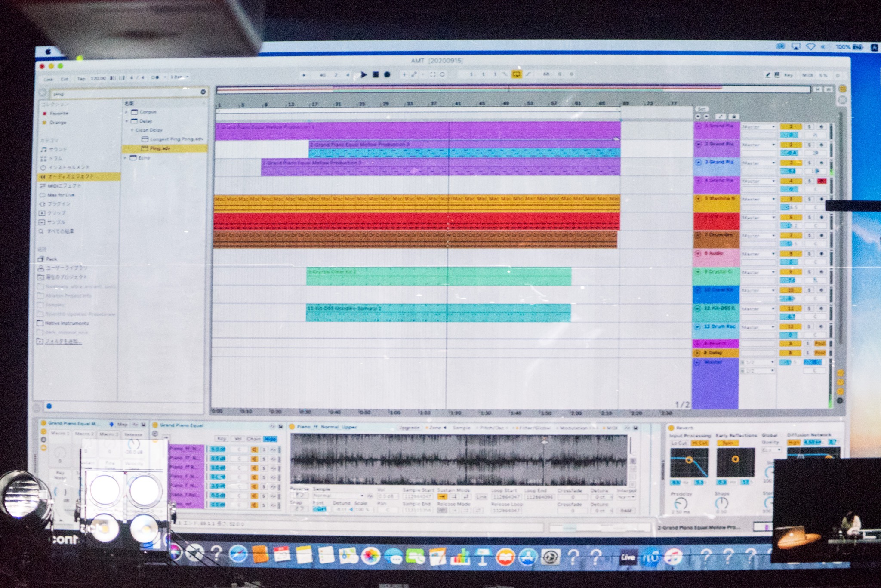Open the Sampler Sample tab
Image resolution: width=881 pixels, height=588 pixels.
click(462, 428)
